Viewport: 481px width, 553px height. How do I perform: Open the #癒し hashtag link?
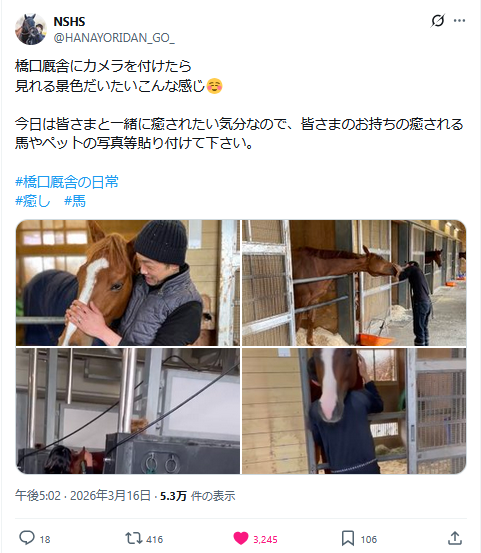33,201
